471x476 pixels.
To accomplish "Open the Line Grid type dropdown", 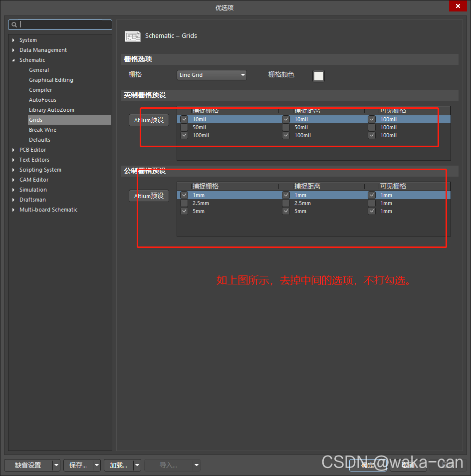I will coord(212,75).
